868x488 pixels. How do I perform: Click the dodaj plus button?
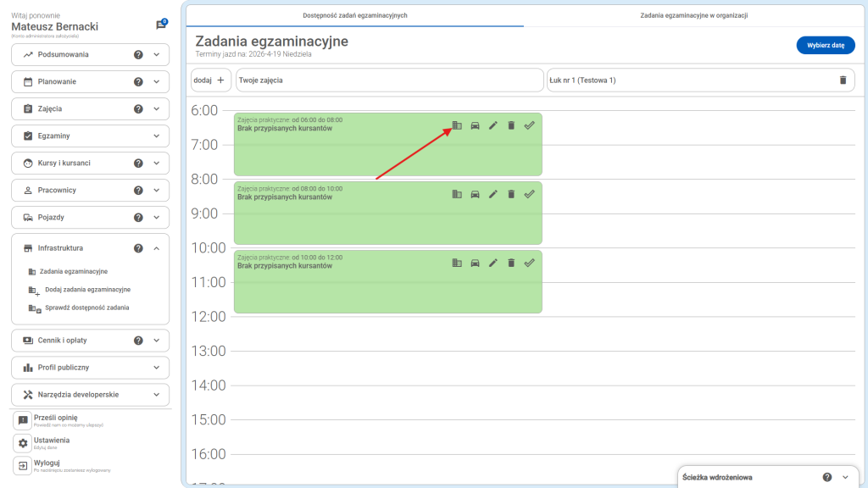[x=211, y=80]
